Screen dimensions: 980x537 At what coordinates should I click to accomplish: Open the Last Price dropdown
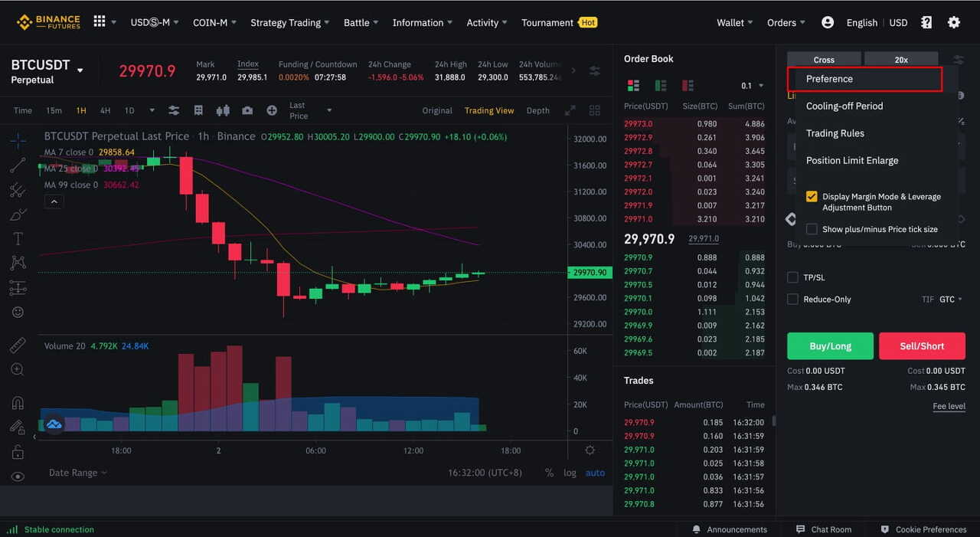(x=310, y=110)
